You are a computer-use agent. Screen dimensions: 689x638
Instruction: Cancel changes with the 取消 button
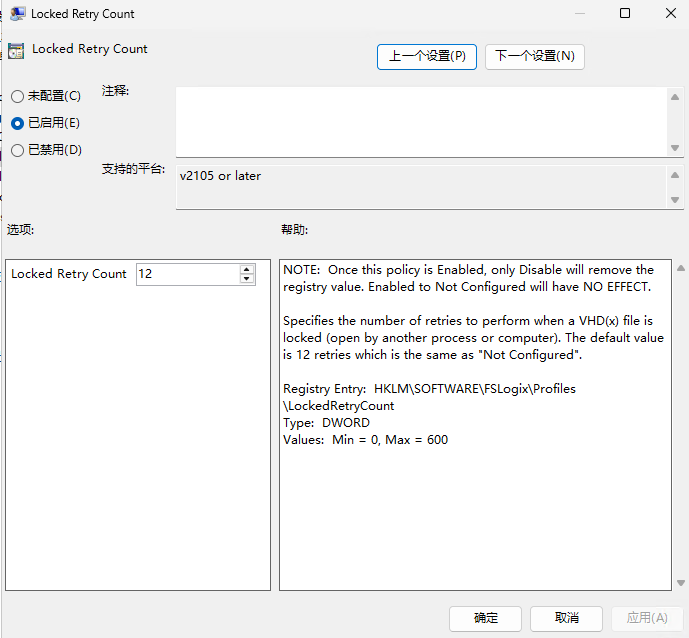[x=567, y=618]
